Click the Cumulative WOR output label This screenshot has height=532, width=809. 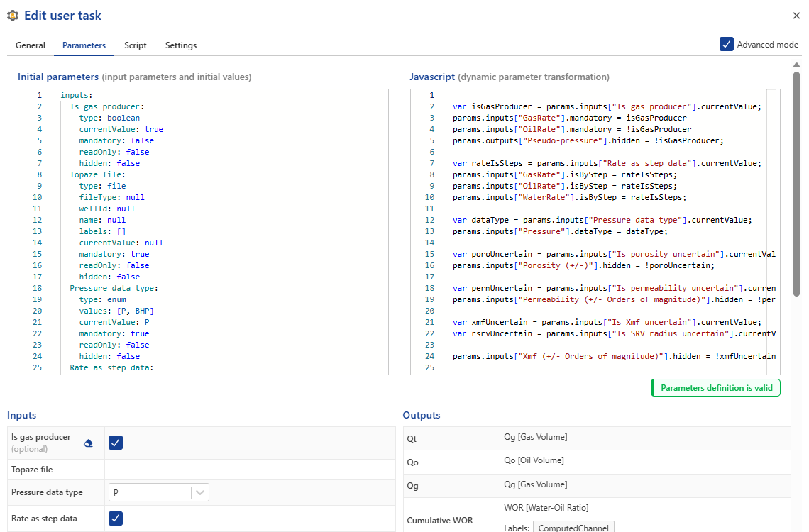pyautogui.click(x=439, y=521)
